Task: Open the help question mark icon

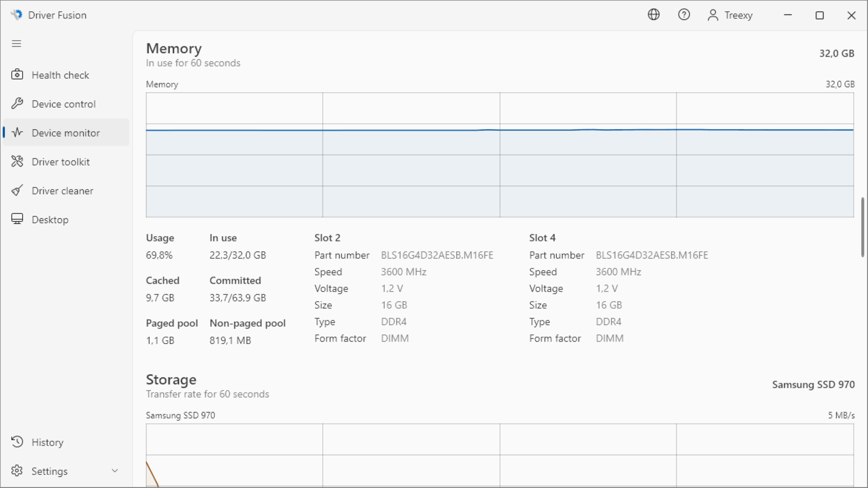Action: (684, 15)
